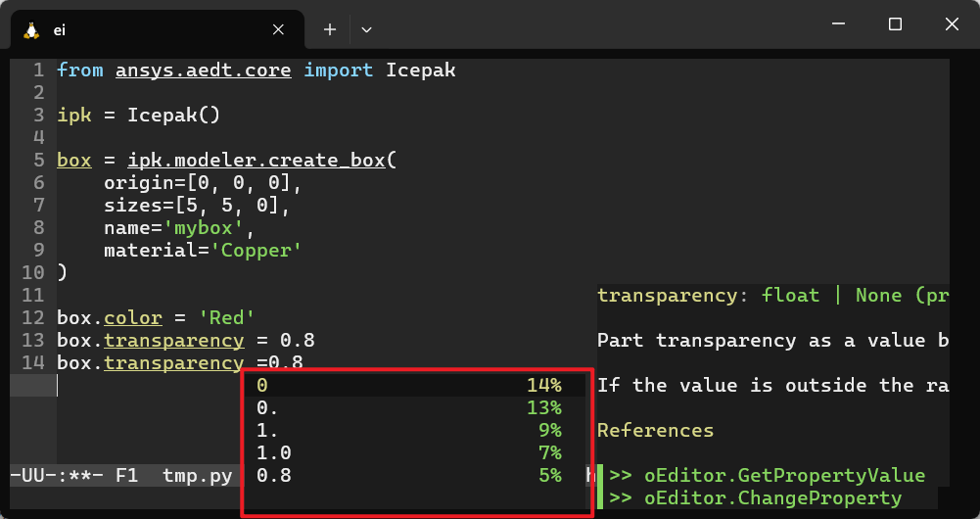Choose completion candidate '0.8' at 5%
This screenshot has height=519, width=980.
coord(415,475)
